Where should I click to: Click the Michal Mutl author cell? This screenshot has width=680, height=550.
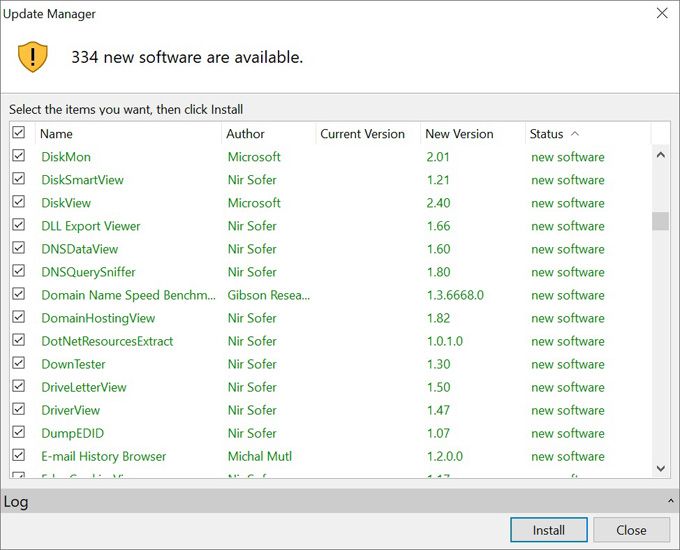tap(260, 456)
